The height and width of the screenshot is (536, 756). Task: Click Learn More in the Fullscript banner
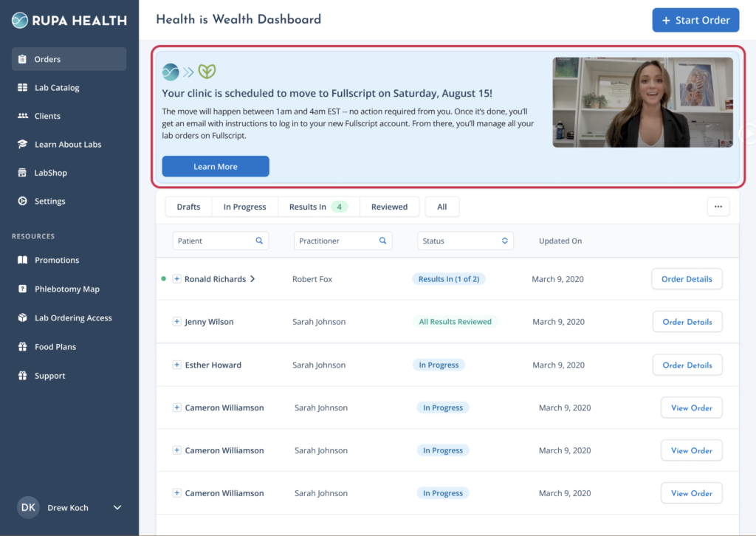click(216, 167)
